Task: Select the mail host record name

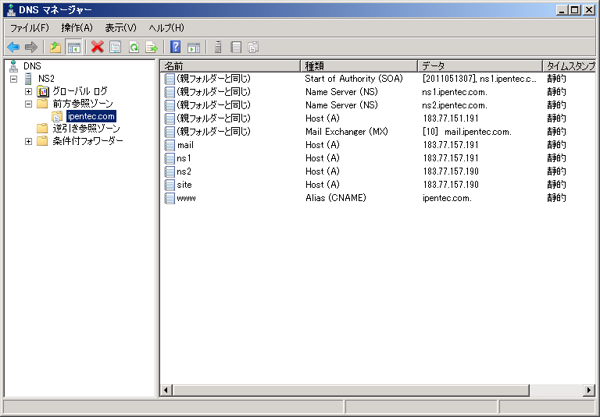Action: click(x=185, y=145)
